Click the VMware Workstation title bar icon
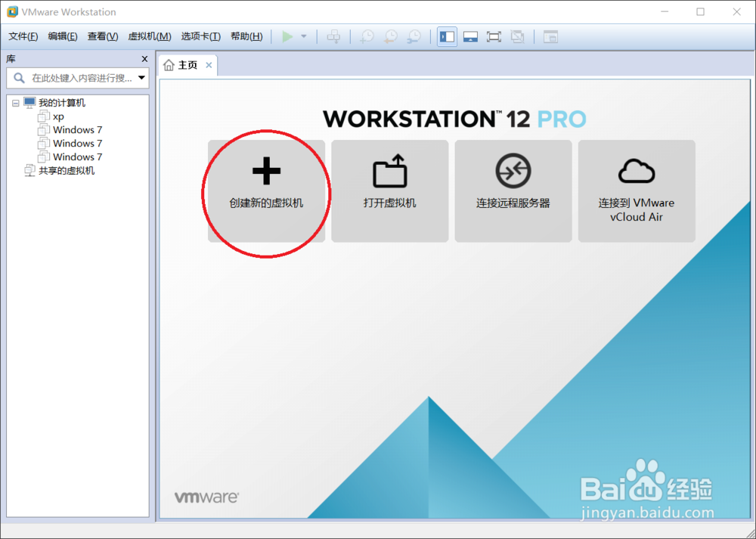756x539 pixels. tap(12, 12)
